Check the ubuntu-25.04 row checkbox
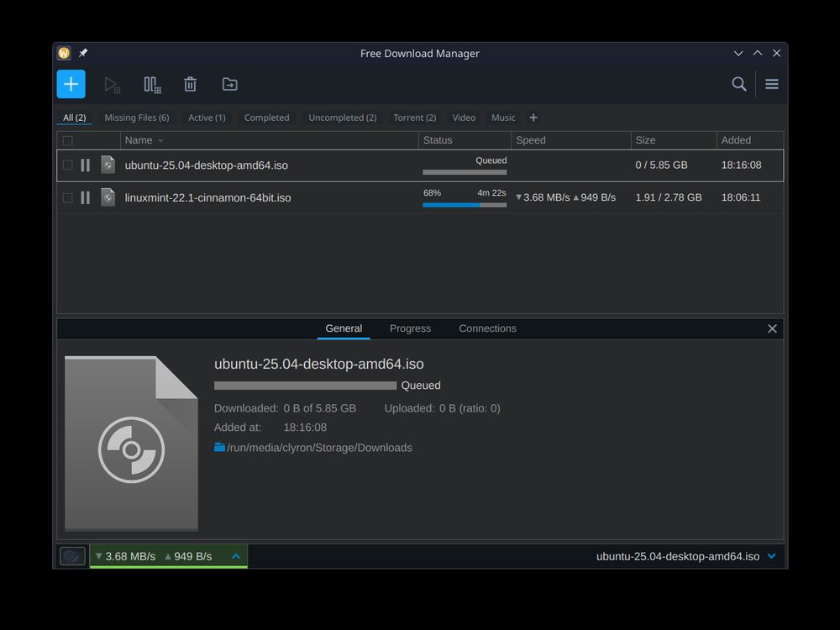The height and width of the screenshot is (630, 840). pos(67,165)
